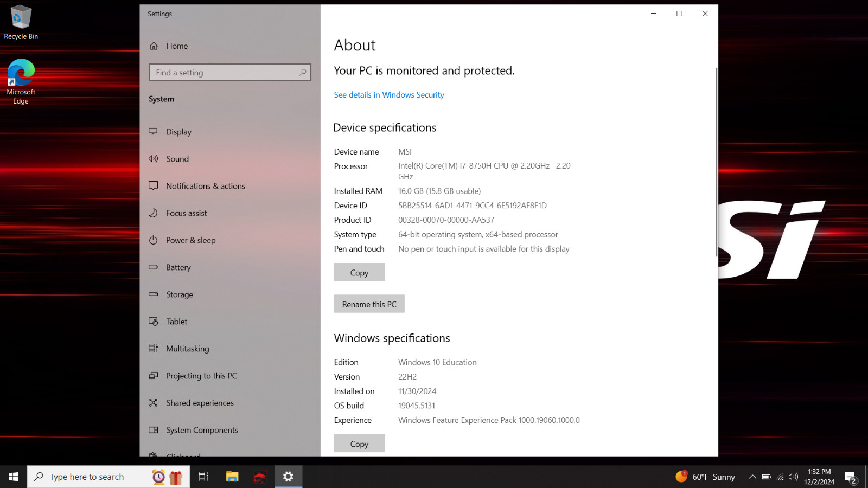The image size is (868, 488).
Task: Open See details in Windows Security link
Action: click(x=389, y=95)
